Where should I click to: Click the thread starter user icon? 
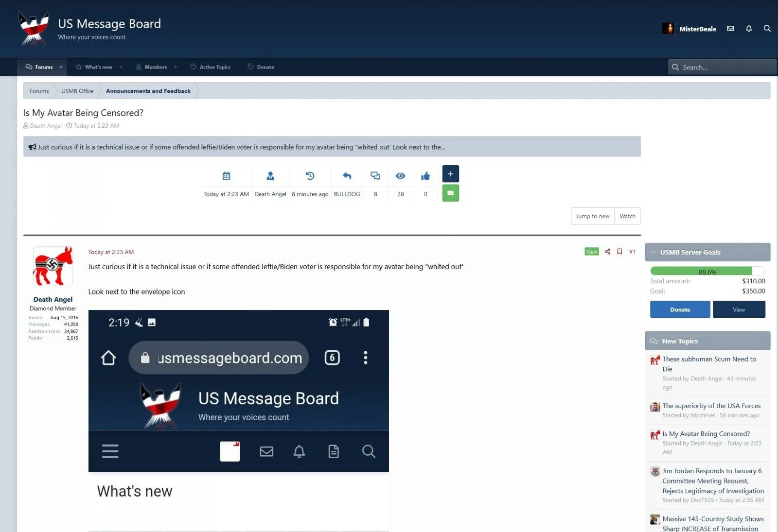pyautogui.click(x=270, y=176)
